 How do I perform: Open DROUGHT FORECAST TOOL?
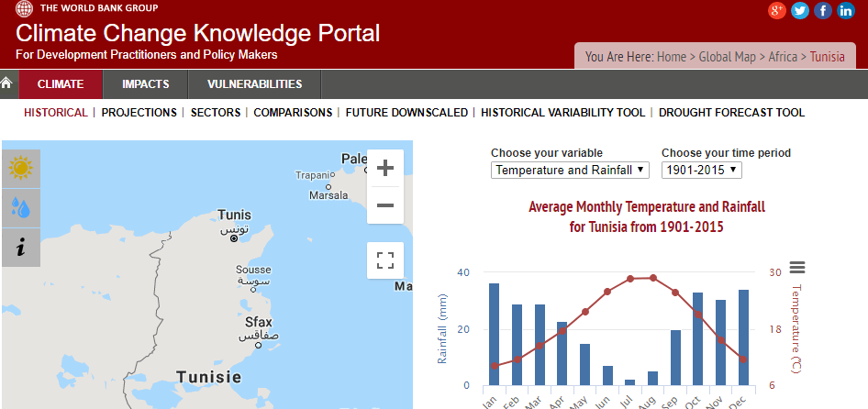pos(732,113)
